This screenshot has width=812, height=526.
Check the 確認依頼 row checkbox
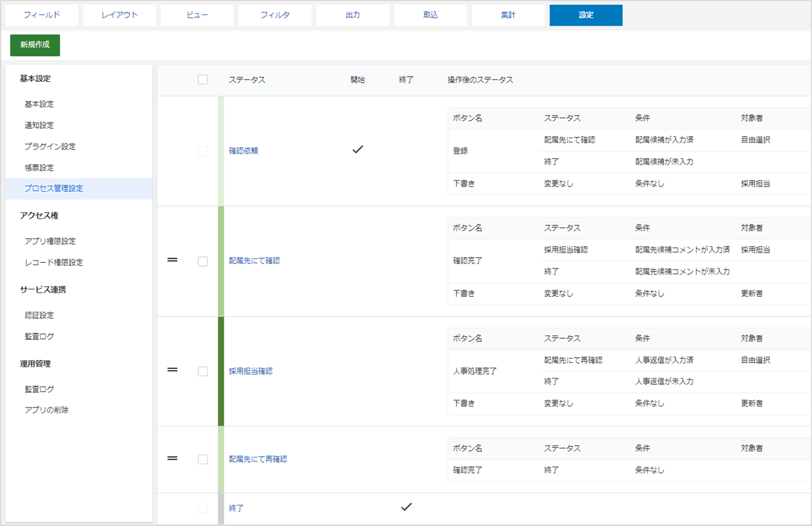(x=203, y=151)
